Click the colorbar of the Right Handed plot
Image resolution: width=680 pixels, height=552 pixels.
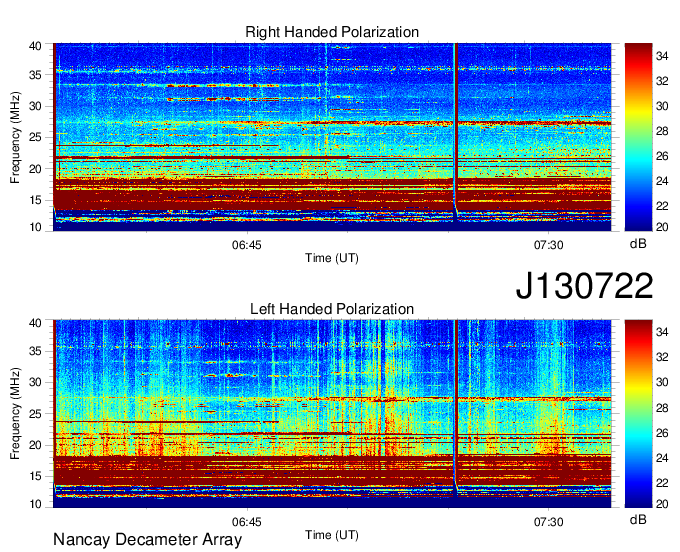click(638, 137)
